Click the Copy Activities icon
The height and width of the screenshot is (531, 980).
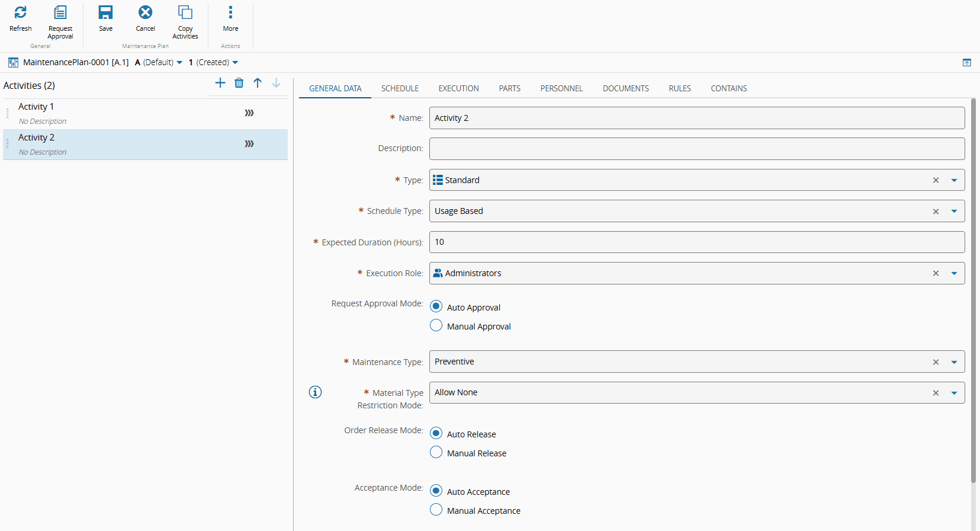[185, 12]
